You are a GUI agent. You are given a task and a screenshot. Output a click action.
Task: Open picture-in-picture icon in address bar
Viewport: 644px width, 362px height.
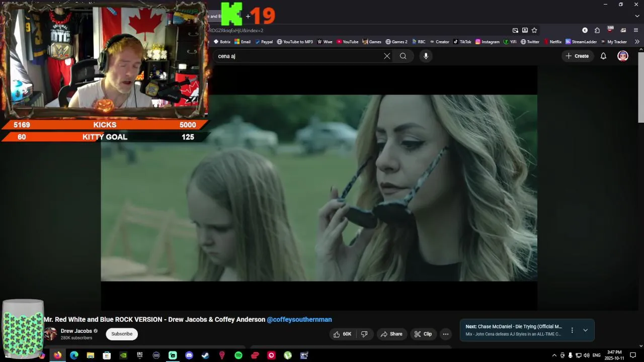515,30
